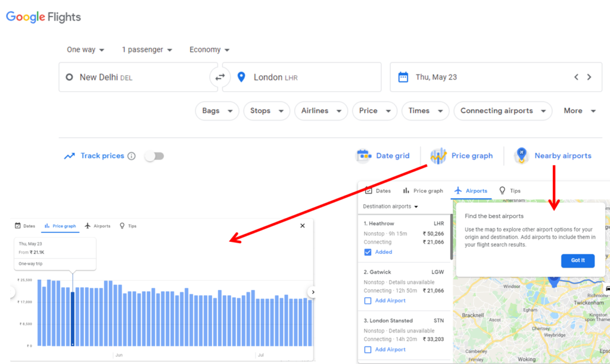The width and height of the screenshot is (610, 364).
Task: Select the Heathrow LHR airport row
Action: (404, 238)
